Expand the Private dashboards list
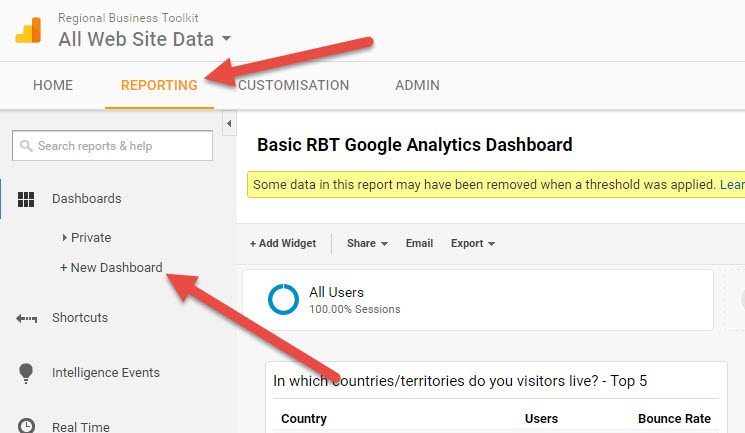This screenshot has width=745, height=433. (x=66, y=238)
